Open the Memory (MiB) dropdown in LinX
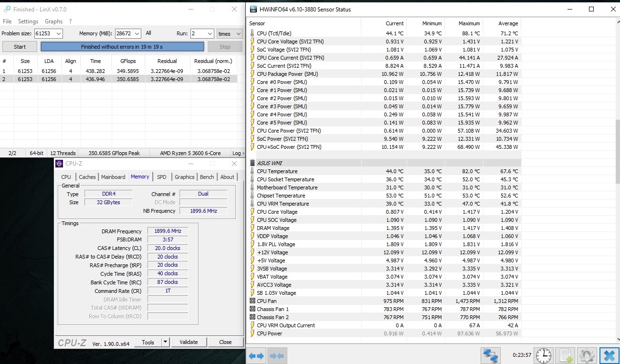This screenshot has width=620, height=364. [137, 33]
